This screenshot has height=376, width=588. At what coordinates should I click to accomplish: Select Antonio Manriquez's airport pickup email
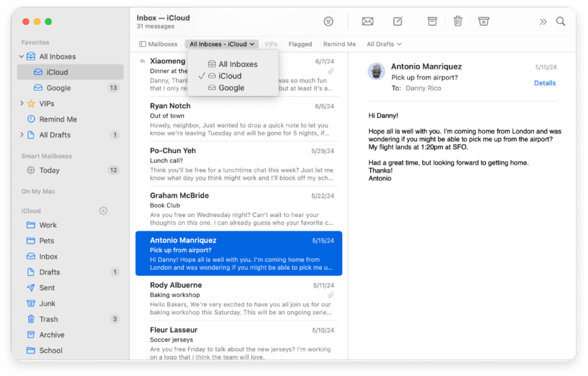(x=239, y=254)
